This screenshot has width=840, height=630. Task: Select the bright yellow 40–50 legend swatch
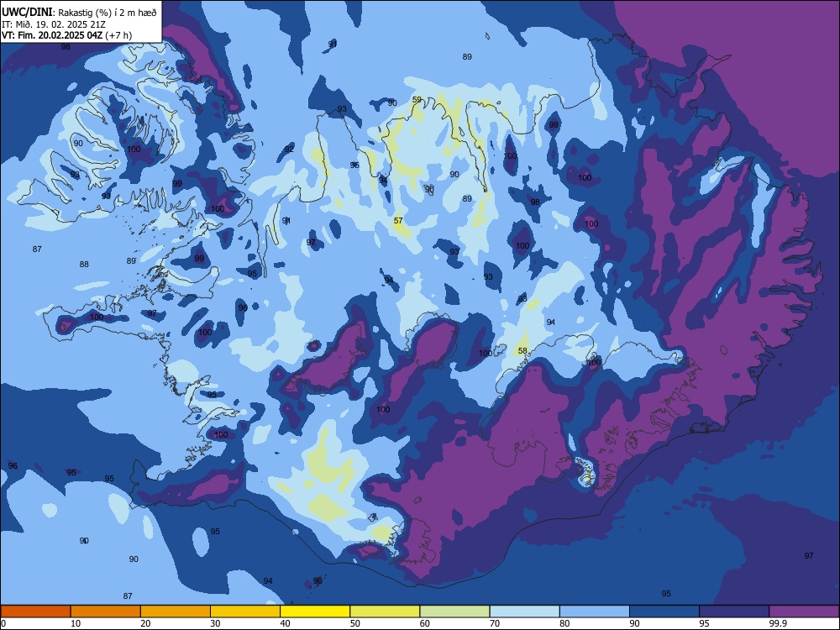pos(315,612)
